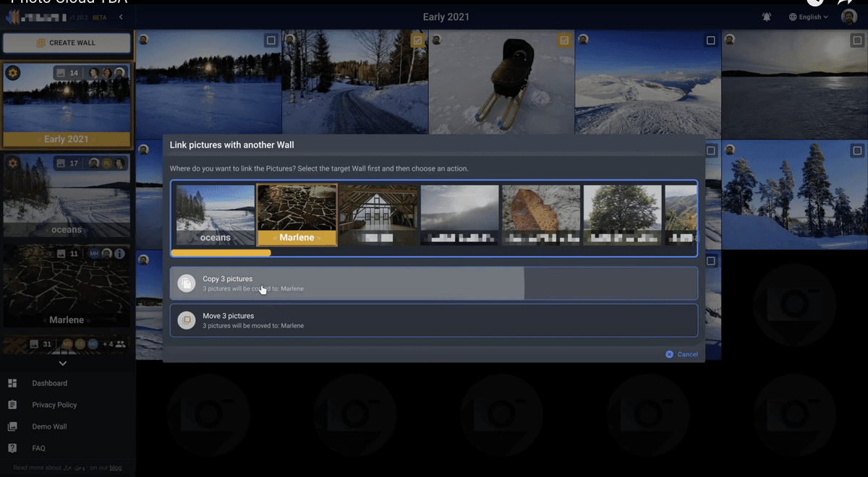Open settings gear on Early 2021 wall
The width and height of the screenshot is (868, 477).
click(x=13, y=73)
